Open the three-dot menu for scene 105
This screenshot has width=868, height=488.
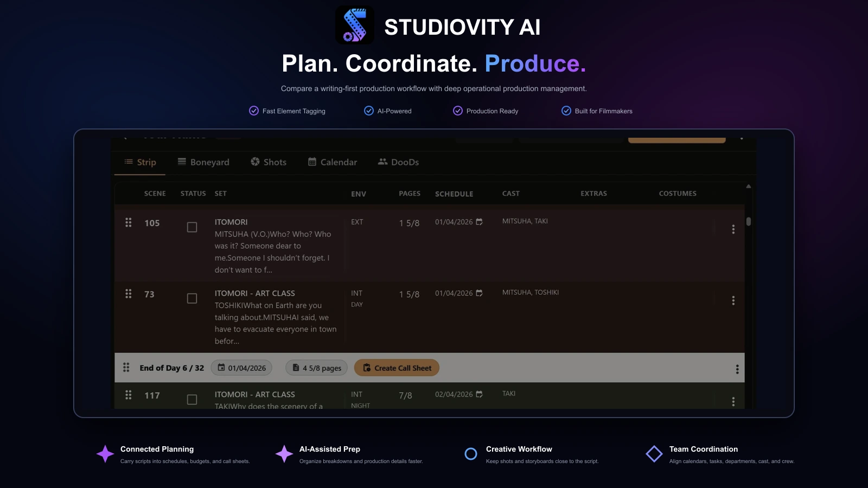[x=733, y=229]
